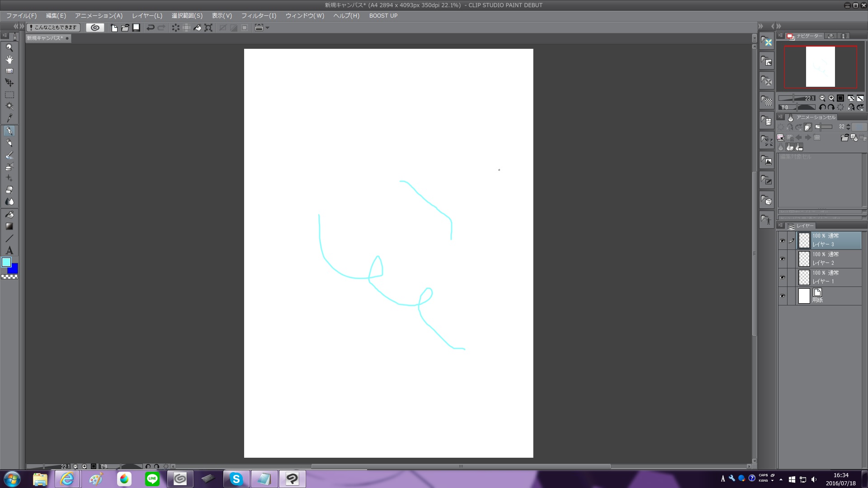Select the Text tool
The width and height of the screenshot is (868, 488).
point(9,250)
